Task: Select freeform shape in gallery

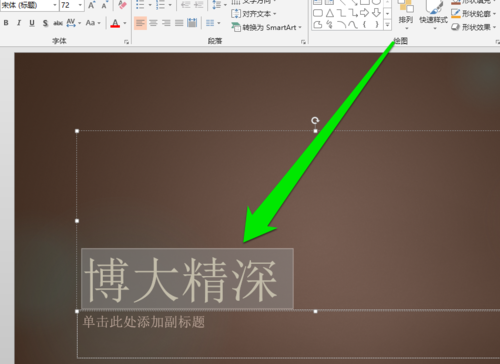Action: [x=318, y=25]
